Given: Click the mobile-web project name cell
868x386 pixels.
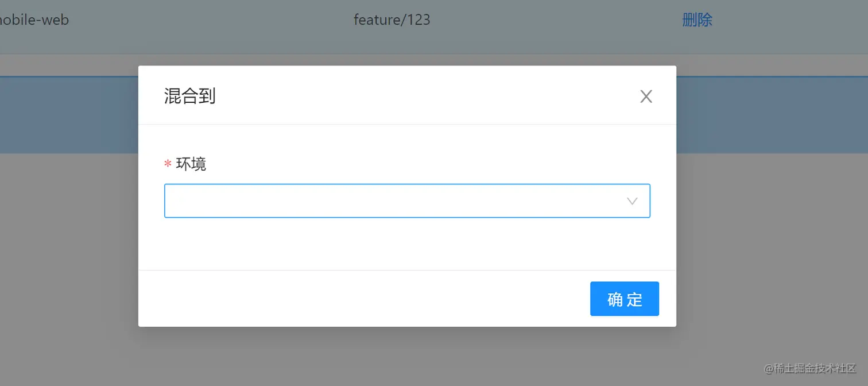Looking at the screenshot, I should click(x=34, y=20).
